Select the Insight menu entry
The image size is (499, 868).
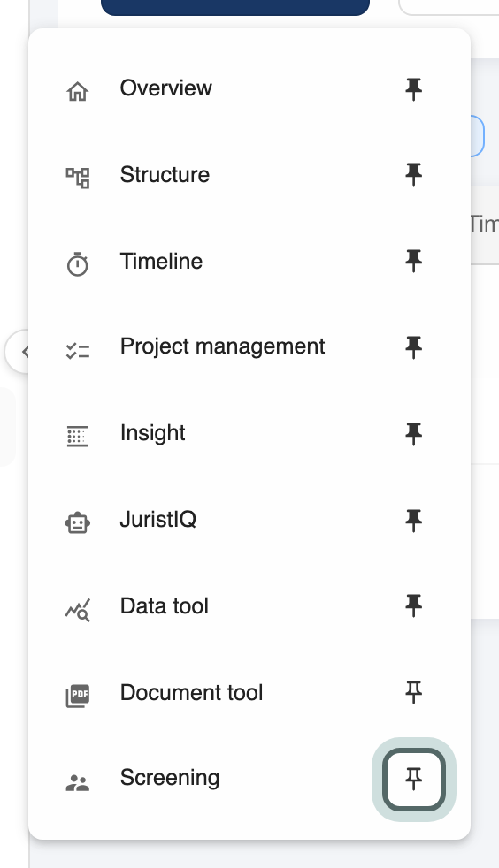pos(152,433)
